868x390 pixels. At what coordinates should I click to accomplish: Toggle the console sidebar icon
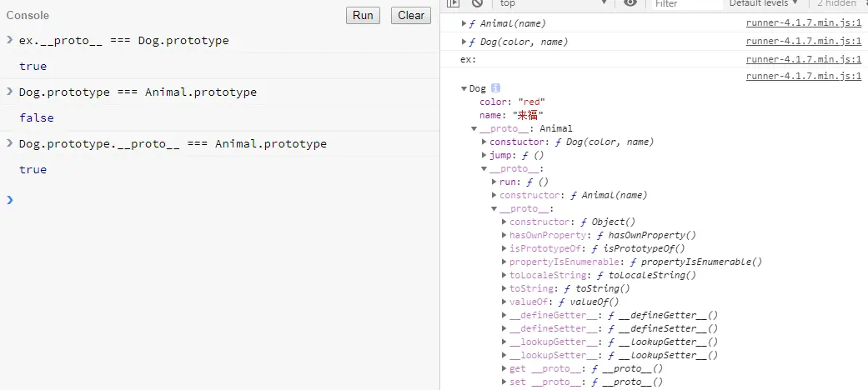tap(454, 2)
